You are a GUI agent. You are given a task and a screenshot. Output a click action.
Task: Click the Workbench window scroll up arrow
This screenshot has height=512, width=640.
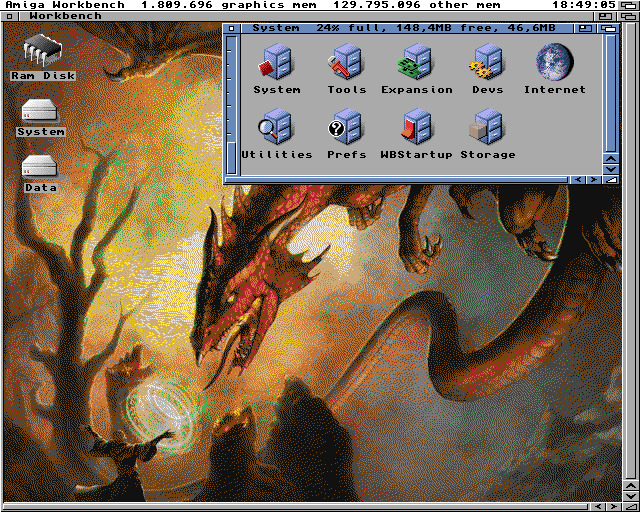pos(631,486)
